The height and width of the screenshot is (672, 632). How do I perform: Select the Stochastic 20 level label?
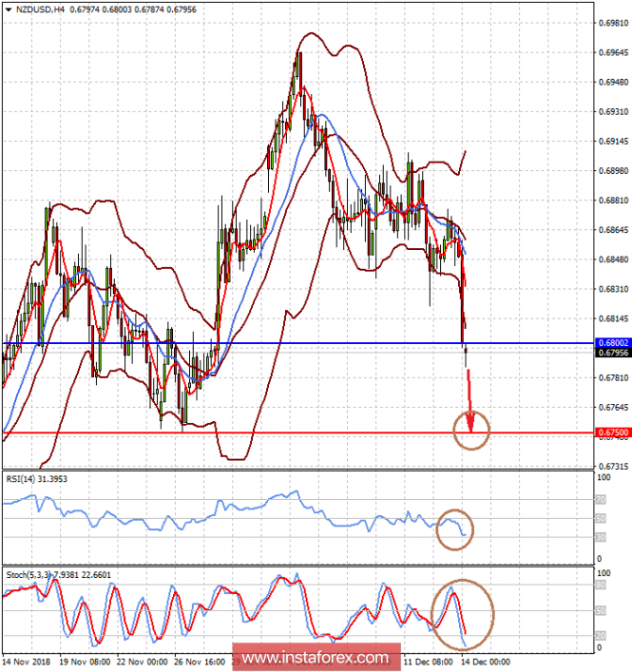click(x=601, y=636)
